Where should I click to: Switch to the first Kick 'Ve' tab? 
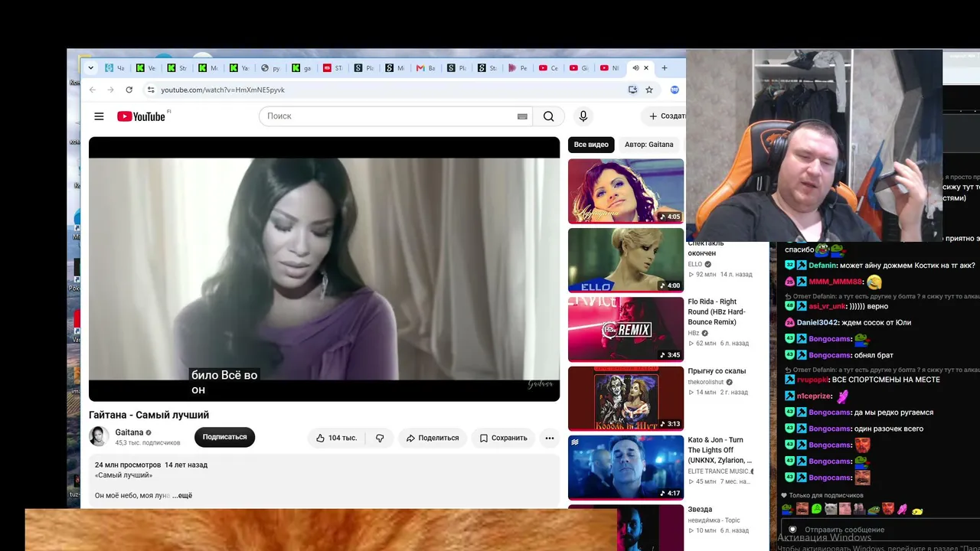(146, 68)
